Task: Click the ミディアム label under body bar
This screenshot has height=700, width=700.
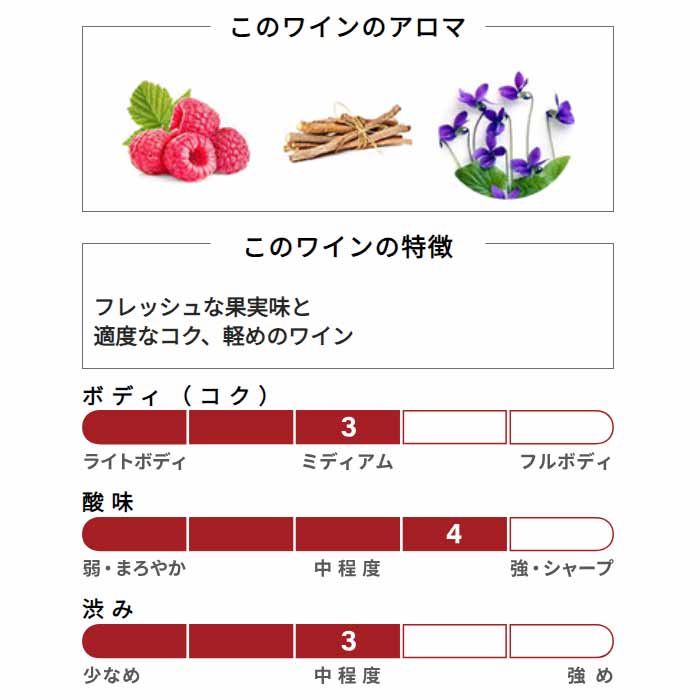Action: (347, 462)
